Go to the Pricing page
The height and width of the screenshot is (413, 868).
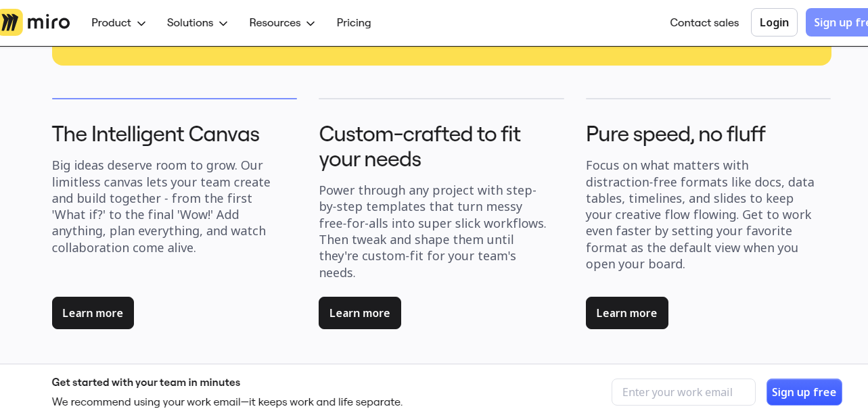click(x=354, y=23)
